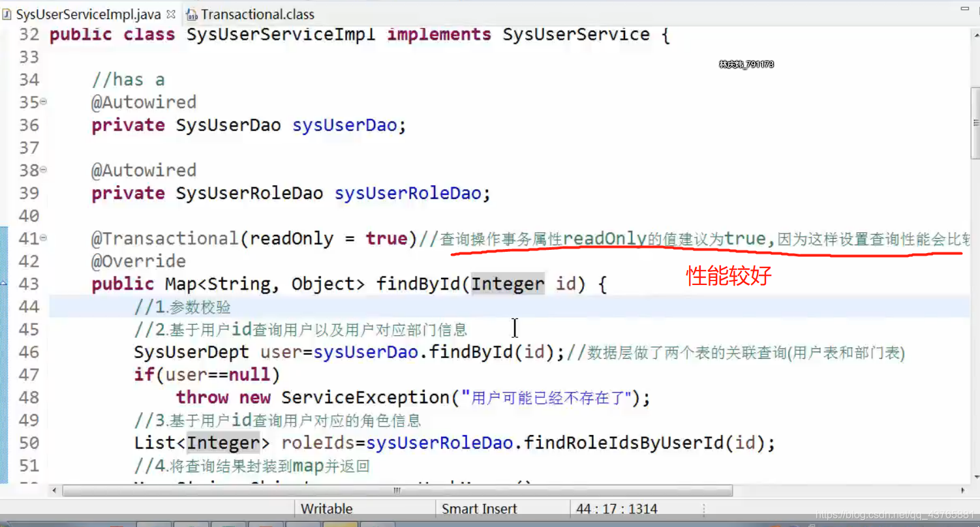The height and width of the screenshot is (527, 980).
Task: Click the SysUserDao type on line 36
Action: coord(228,125)
